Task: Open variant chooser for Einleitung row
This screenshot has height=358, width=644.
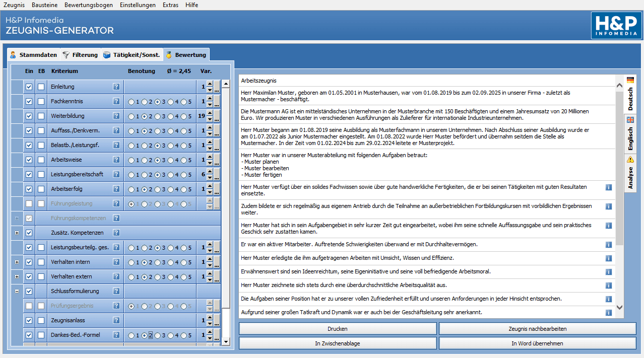Action: [x=217, y=87]
